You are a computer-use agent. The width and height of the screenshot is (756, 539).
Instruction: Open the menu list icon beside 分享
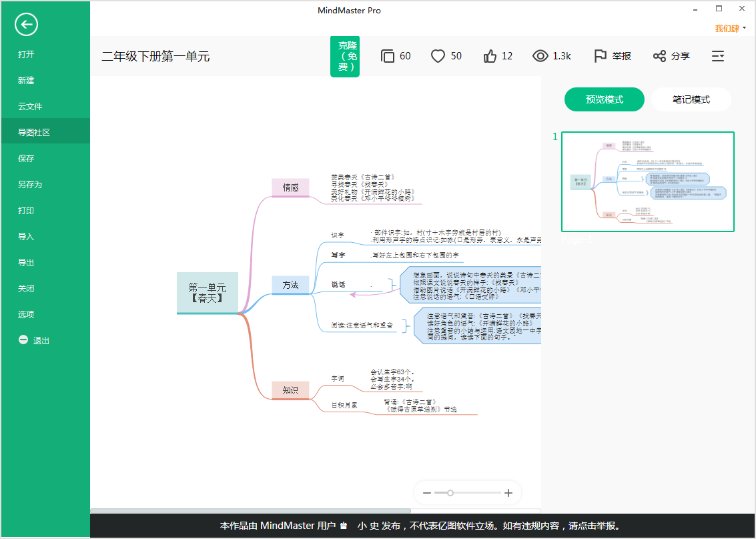(718, 56)
